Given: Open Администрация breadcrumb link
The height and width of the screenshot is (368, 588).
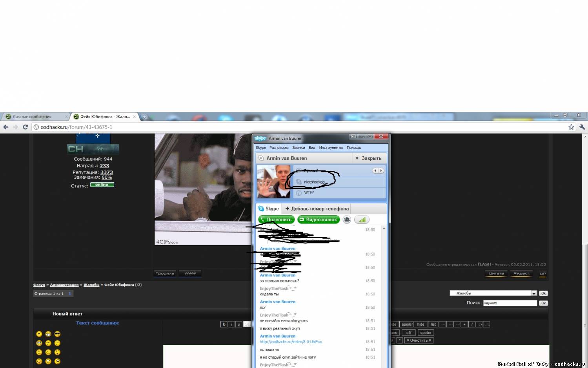Looking at the screenshot, I should click(x=64, y=285).
